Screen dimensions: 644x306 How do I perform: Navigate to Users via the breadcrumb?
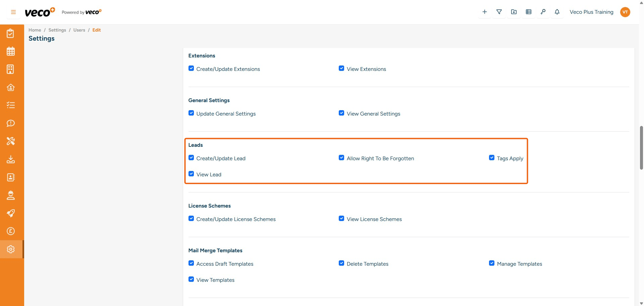(x=79, y=30)
